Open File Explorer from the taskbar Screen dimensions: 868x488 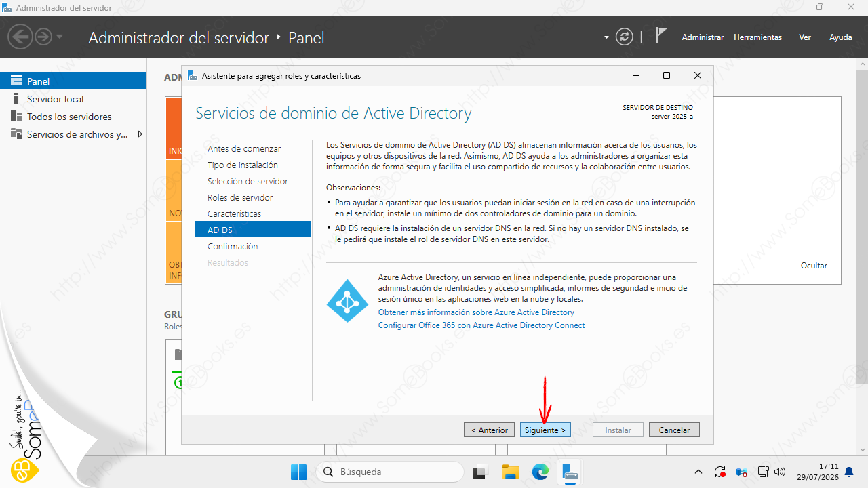(510, 472)
